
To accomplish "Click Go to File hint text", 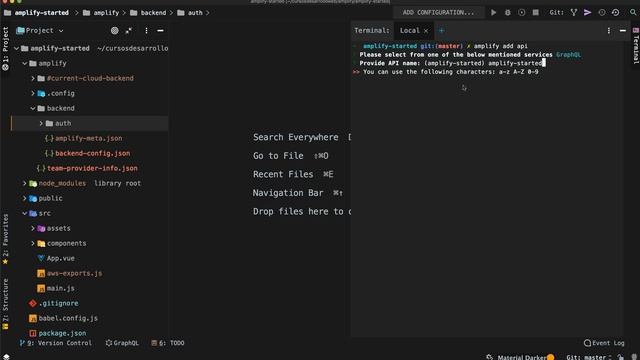I will (x=278, y=156).
